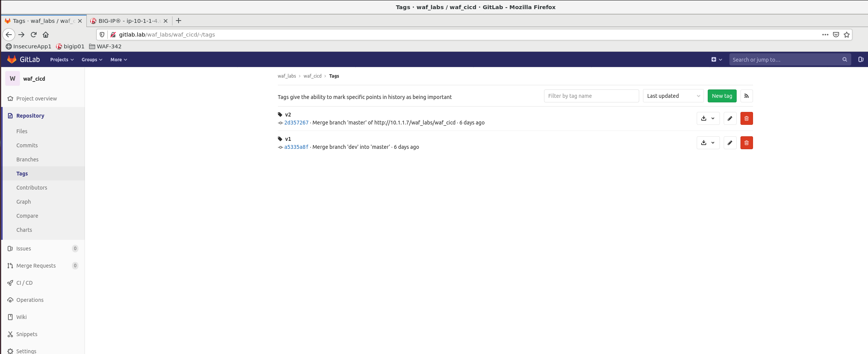The width and height of the screenshot is (868, 354).
Task: Click the browser Back button
Action: point(9,35)
